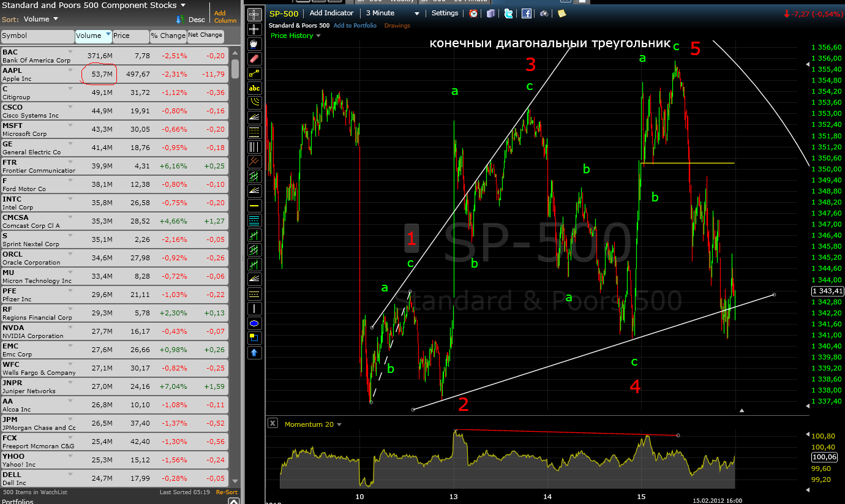Click the Add Column button

[x=225, y=17]
